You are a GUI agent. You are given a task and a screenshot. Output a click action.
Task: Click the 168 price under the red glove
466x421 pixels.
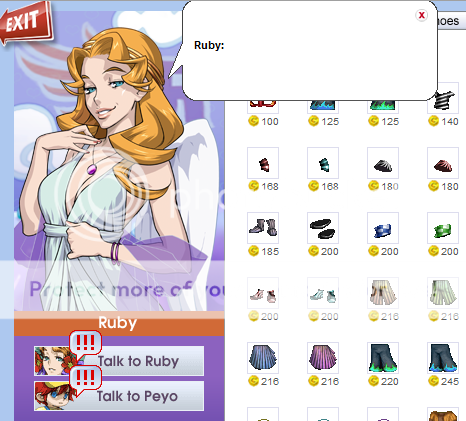click(270, 187)
